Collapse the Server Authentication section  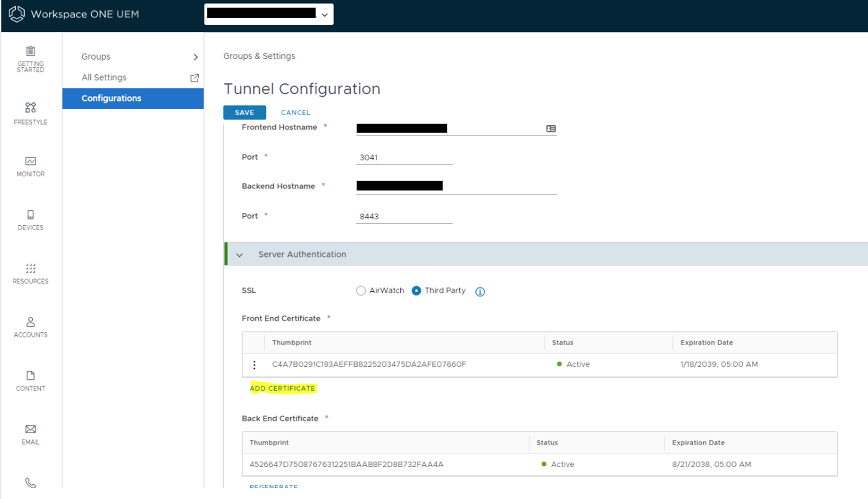pos(240,254)
